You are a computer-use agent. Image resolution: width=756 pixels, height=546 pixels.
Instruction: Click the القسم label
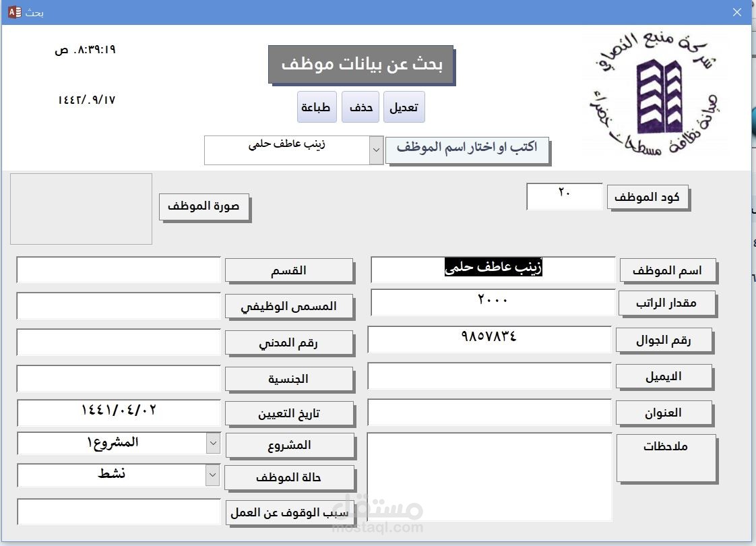[289, 270]
